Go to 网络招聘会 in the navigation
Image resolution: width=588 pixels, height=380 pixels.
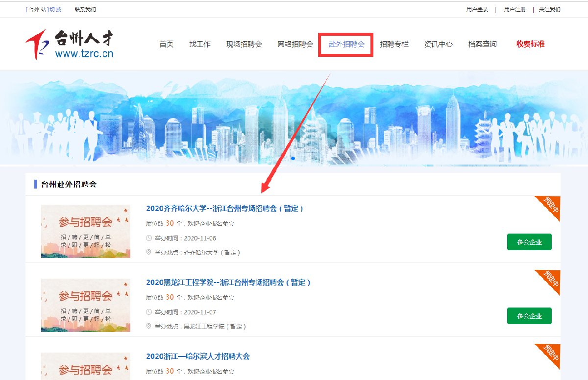coord(295,44)
